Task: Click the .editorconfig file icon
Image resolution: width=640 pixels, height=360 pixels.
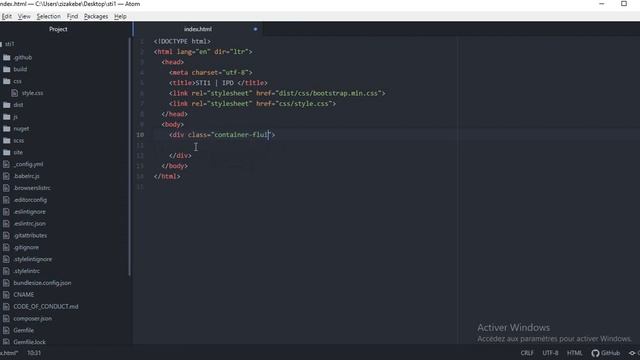Action: tap(6, 200)
